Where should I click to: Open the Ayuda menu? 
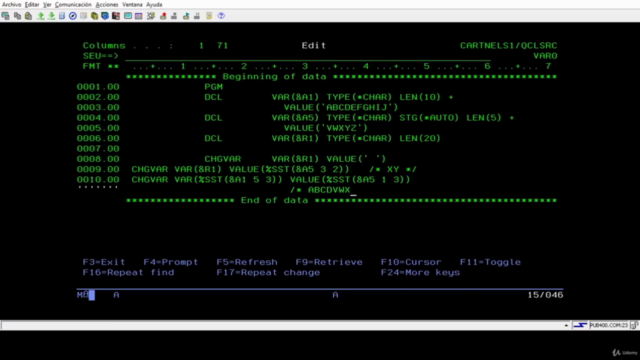point(154,4)
